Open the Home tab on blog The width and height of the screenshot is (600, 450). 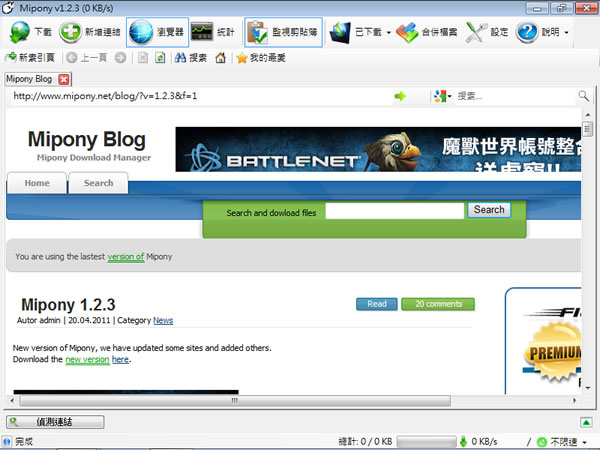click(37, 183)
